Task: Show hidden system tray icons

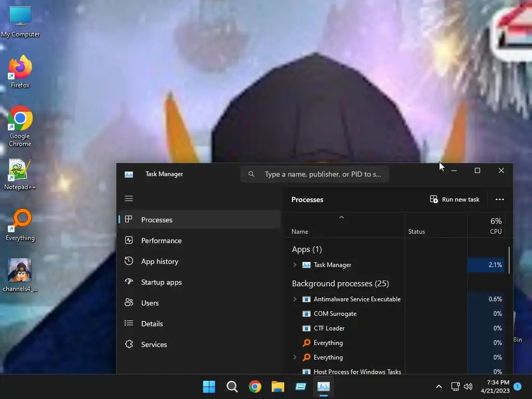Action: click(438, 387)
